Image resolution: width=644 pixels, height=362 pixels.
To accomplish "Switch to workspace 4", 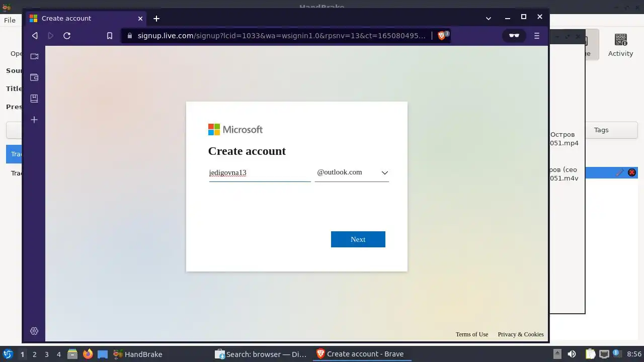I will (x=58, y=354).
